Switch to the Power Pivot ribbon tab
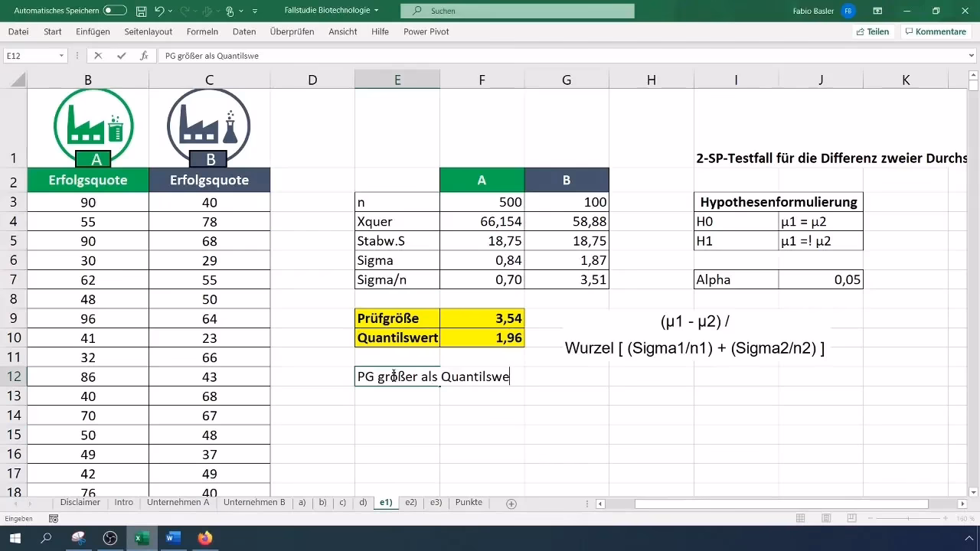This screenshot has height=551, width=980. [x=426, y=31]
